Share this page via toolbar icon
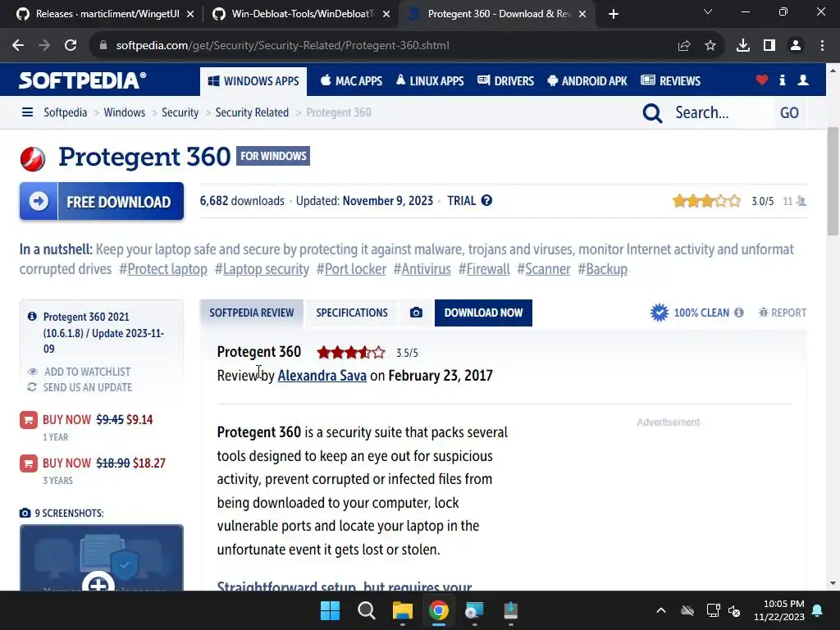The image size is (840, 630). click(684, 46)
